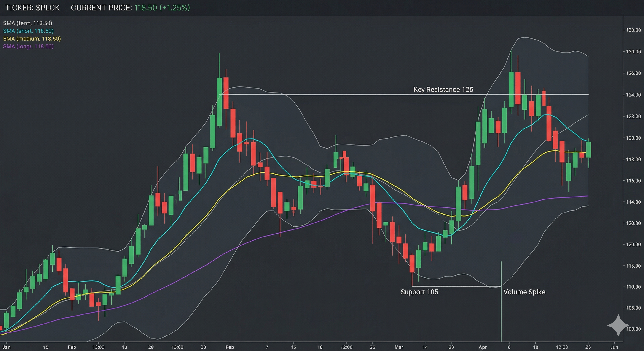644x351 pixels.
Task: Select the Jan label on the time axis
Action: (7, 347)
